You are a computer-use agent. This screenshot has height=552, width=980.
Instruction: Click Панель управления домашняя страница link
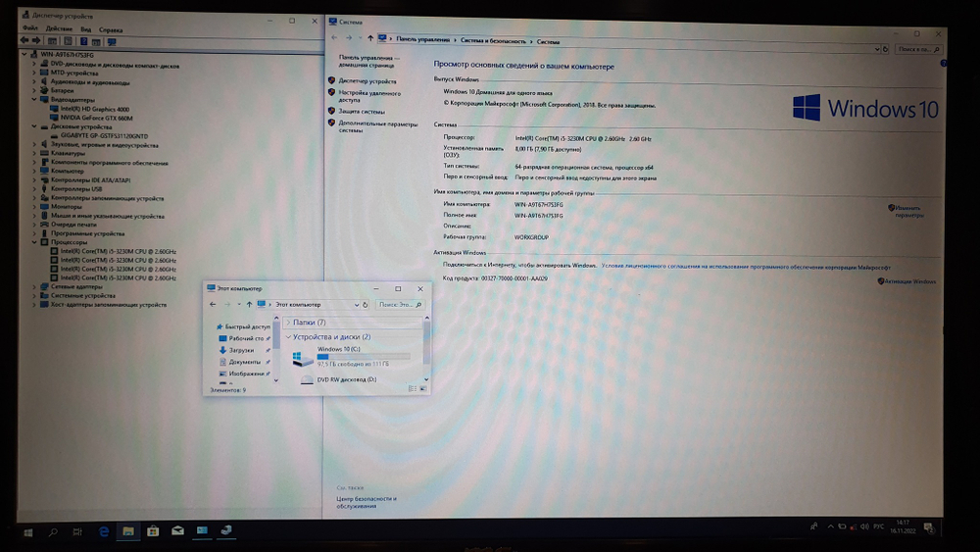coord(368,61)
